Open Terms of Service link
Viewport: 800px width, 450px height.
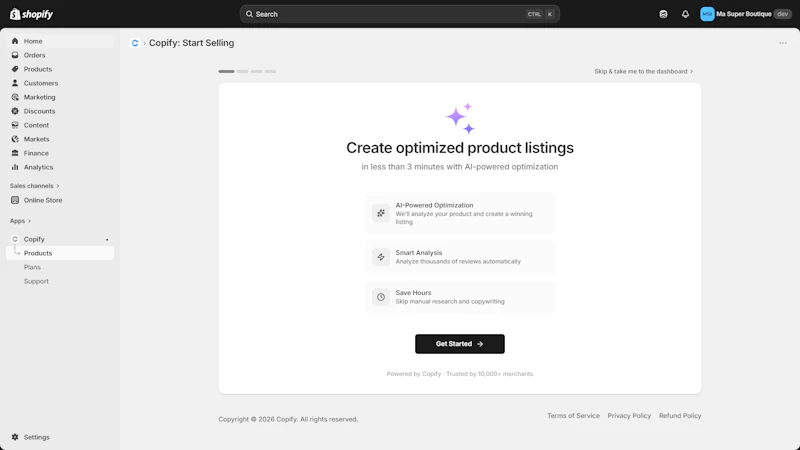coord(573,416)
